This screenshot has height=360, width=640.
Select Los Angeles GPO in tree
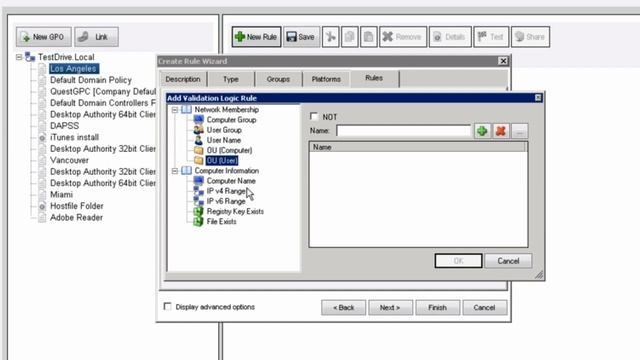pyautogui.click(x=74, y=69)
